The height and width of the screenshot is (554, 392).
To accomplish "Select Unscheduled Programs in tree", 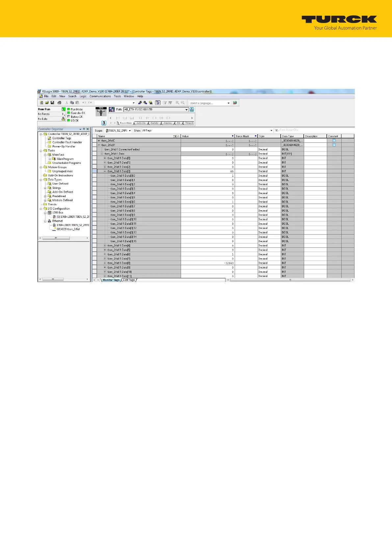I will pyautogui.click(x=66, y=163).
